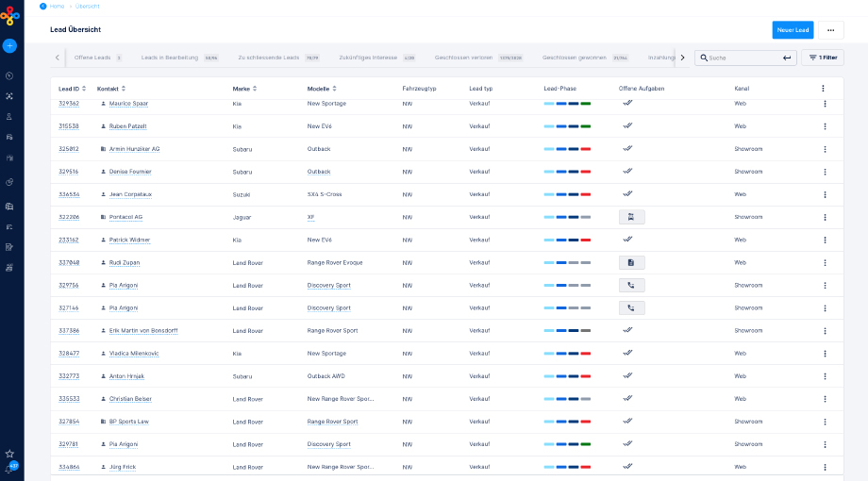Image resolution: width=868 pixels, height=481 pixels.
Task: Open row menu for Jean Corpataux lead
Action: click(825, 195)
